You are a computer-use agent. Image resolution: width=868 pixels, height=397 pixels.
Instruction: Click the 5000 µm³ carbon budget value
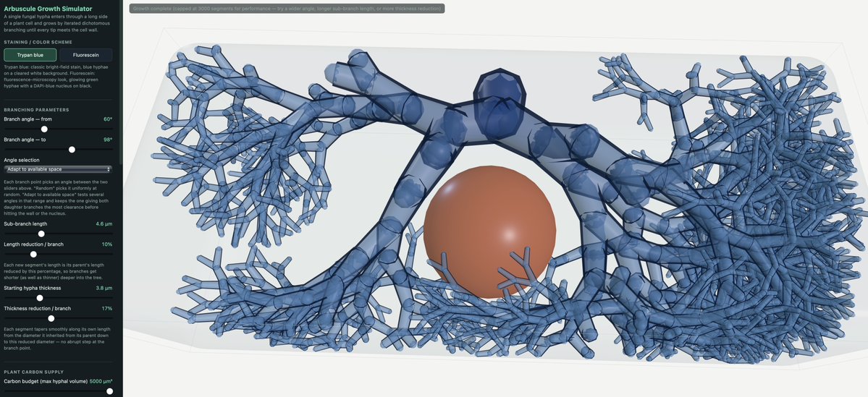coord(101,382)
